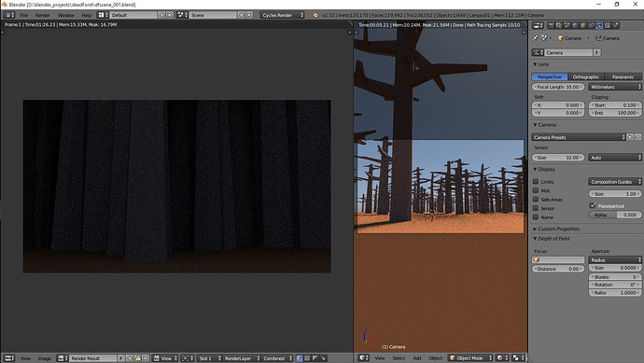Open the Object properties tab icon
The height and width of the screenshot is (363, 644).
(583, 25)
